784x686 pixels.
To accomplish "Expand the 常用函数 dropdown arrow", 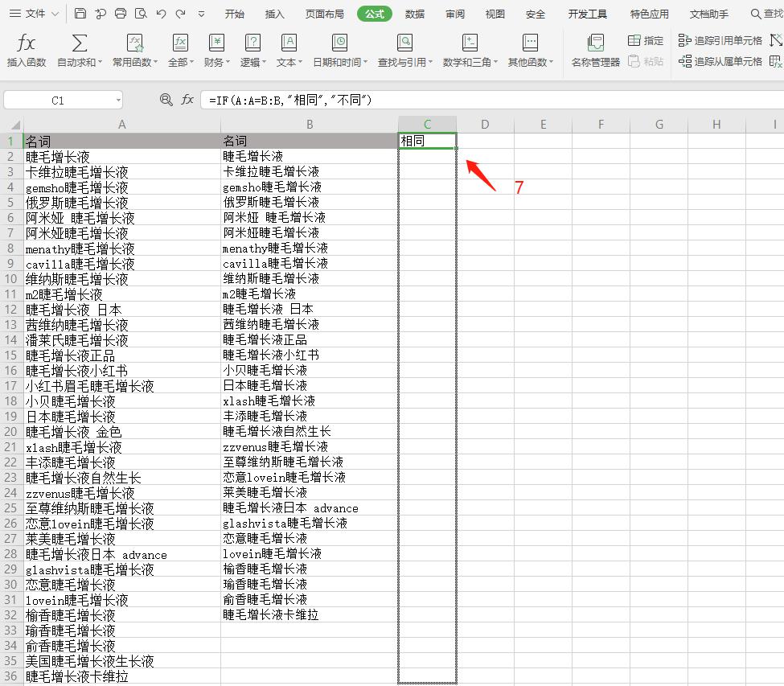I will click(x=155, y=62).
